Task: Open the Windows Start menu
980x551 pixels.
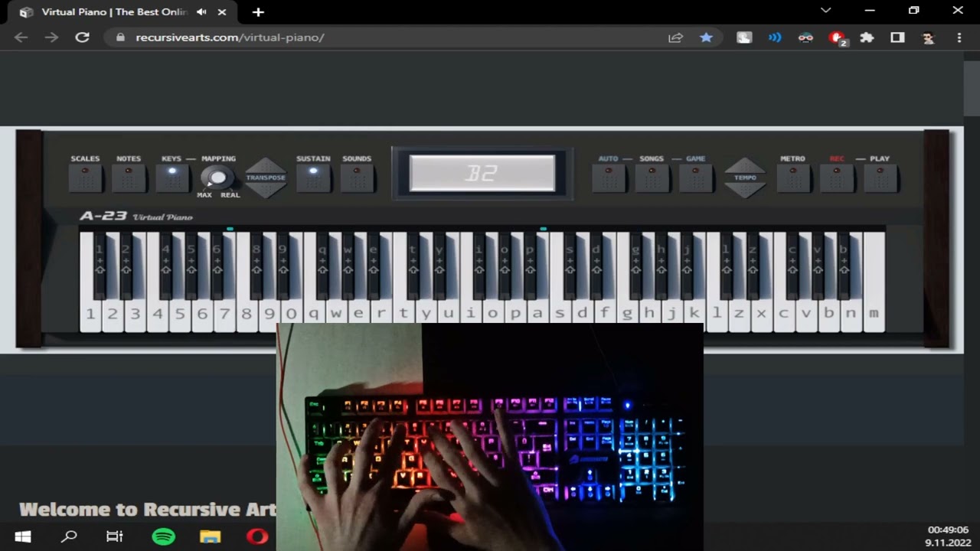Action: tap(23, 536)
